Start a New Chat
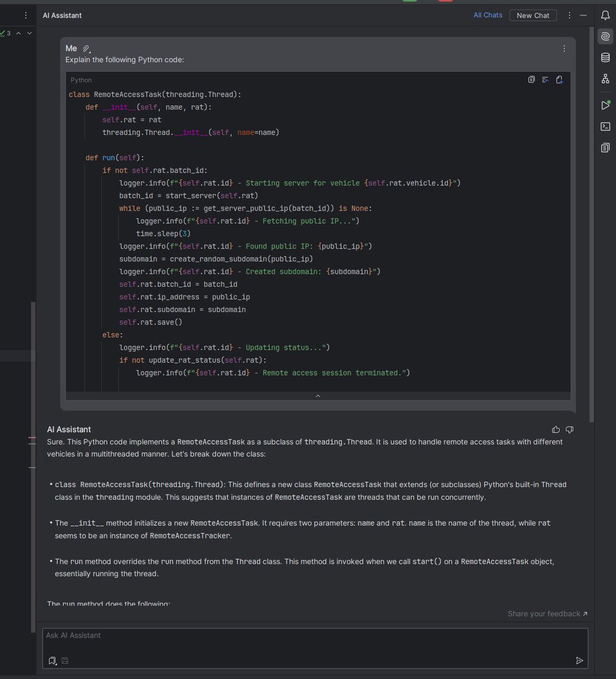This screenshot has width=616, height=679. pyautogui.click(x=533, y=15)
